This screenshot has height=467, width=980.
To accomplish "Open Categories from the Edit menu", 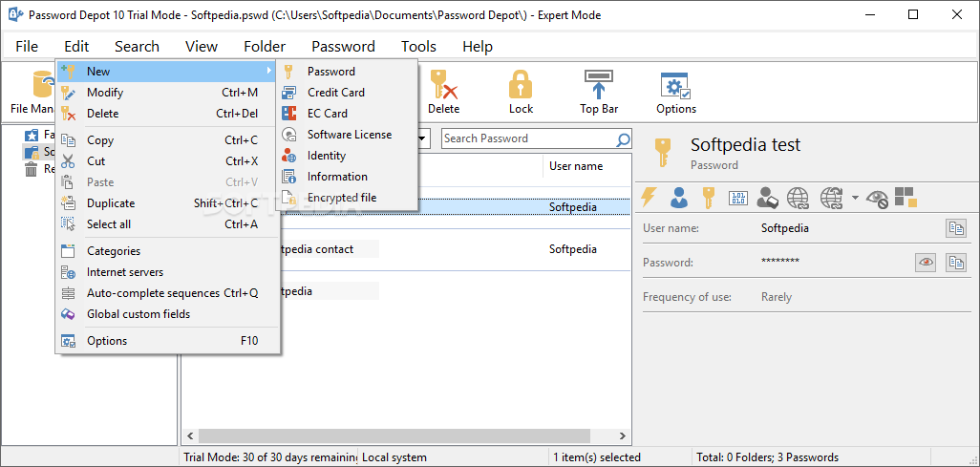I will 167,251.
